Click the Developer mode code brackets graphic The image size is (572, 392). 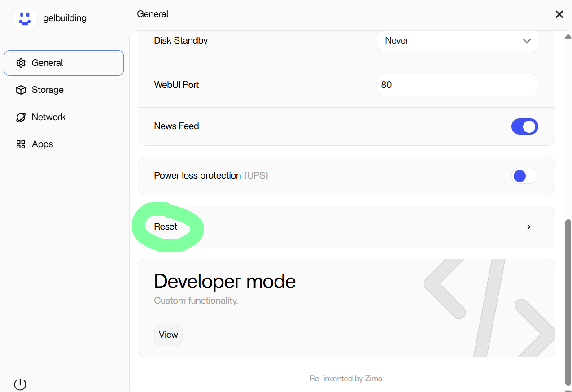tap(489, 308)
